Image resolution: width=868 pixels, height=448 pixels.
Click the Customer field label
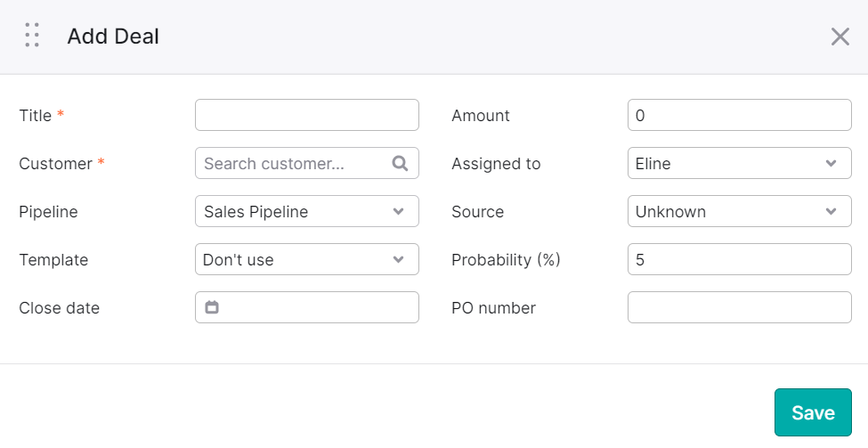click(x=55, y=163)
